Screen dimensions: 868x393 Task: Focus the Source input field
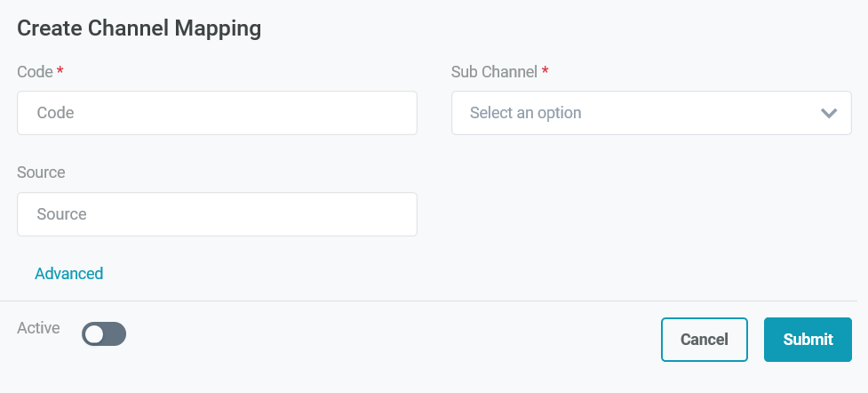click(217, 214)
